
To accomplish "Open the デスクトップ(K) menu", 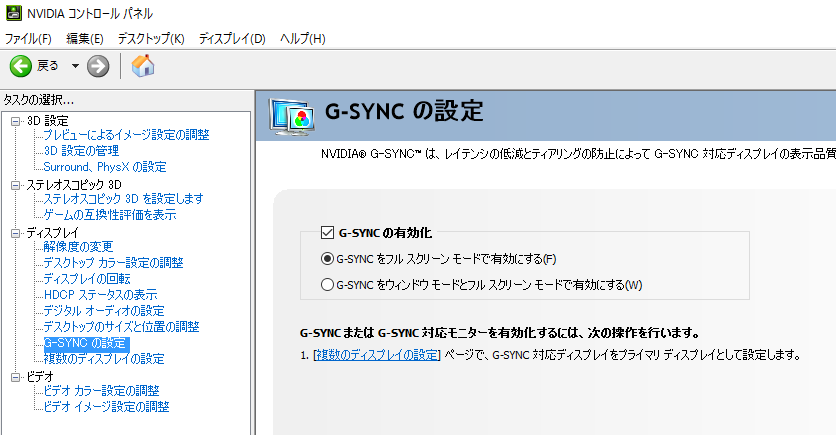I will coord(151,38).
